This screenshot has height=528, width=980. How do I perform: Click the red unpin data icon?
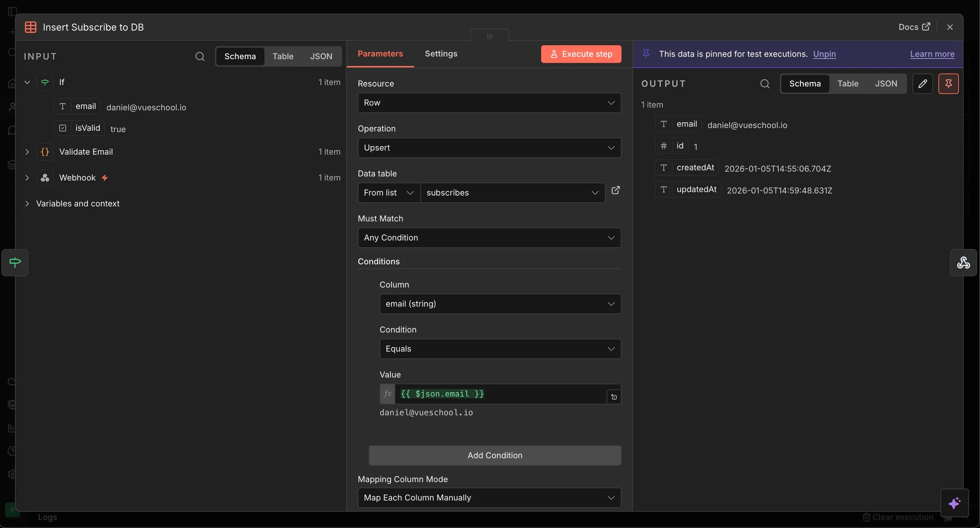tap(948, 84)
